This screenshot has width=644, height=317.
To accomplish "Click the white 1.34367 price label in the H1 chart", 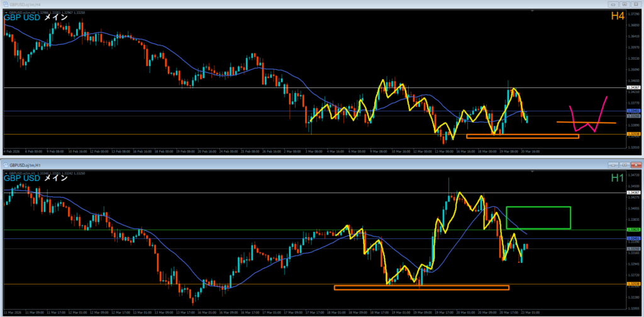I will click(633, 192).
